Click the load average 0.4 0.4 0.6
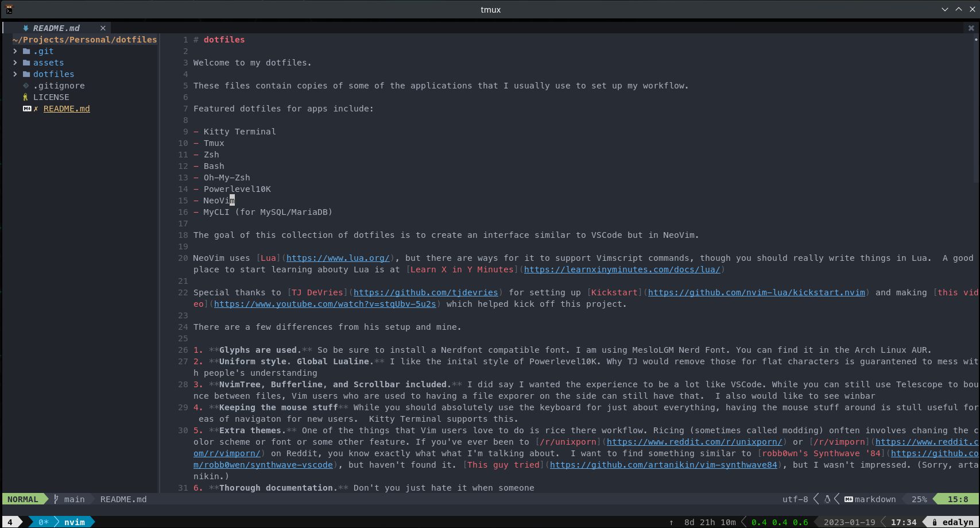This screenshot has width=980, height=528. click(780, 522)
